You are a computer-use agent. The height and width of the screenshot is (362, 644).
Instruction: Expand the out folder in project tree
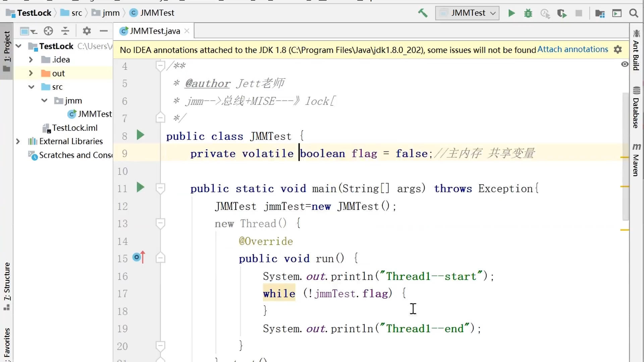[31, 73]
